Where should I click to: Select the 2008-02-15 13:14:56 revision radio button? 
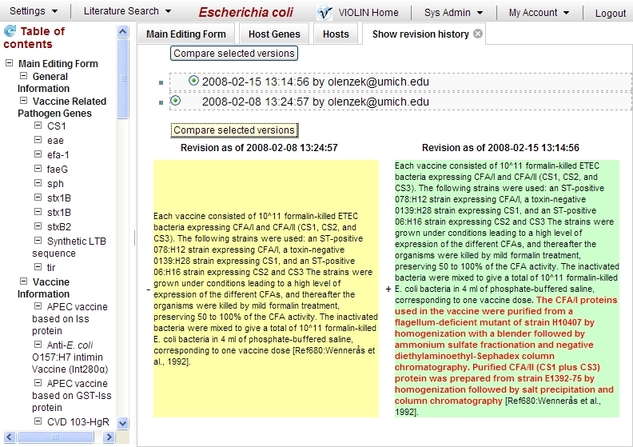pos(194,81)
